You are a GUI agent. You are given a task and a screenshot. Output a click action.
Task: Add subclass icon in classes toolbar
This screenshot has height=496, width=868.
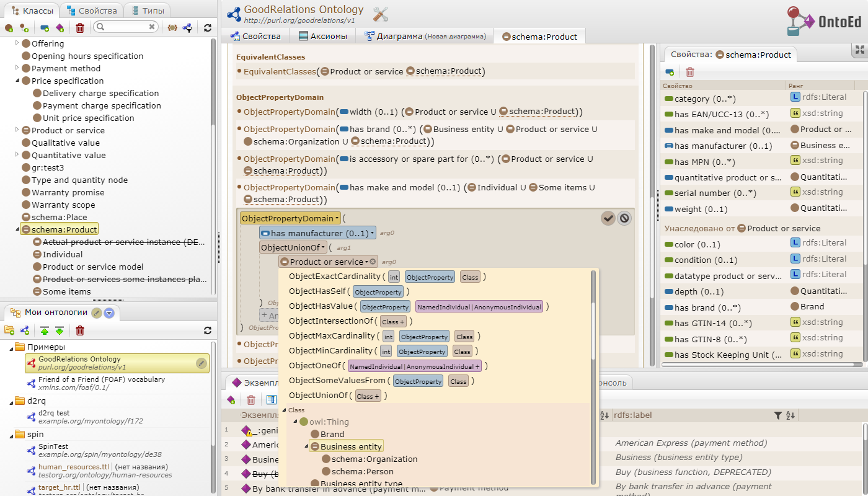pyautogui.click(x=24, y=28)
